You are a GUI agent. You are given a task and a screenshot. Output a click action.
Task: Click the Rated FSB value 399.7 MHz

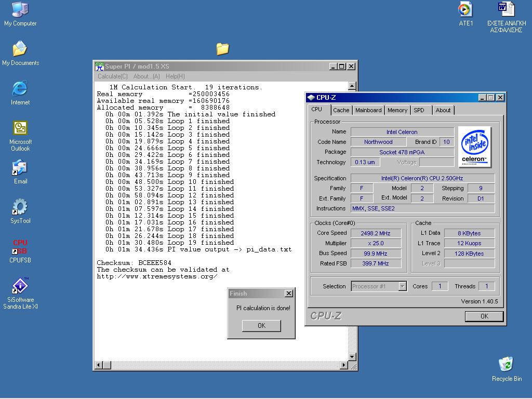[x=376, y=263]
